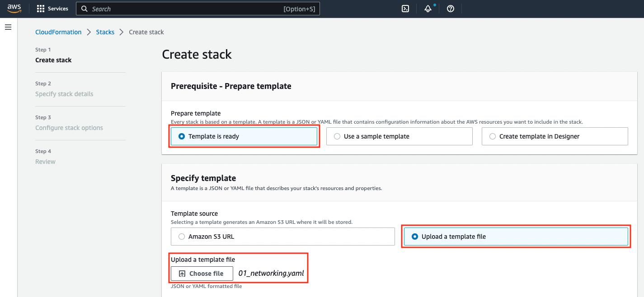Focus the top Search input field
This screenshot has height=297, width=644.
tap(198, 9)
